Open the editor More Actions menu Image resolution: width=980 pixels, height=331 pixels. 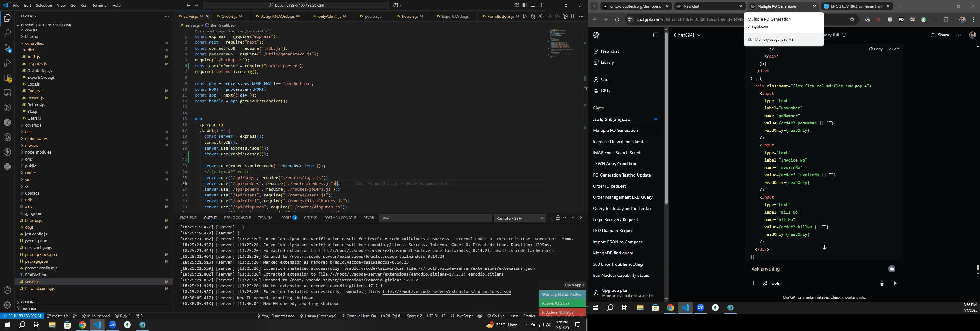pos(581,16)
